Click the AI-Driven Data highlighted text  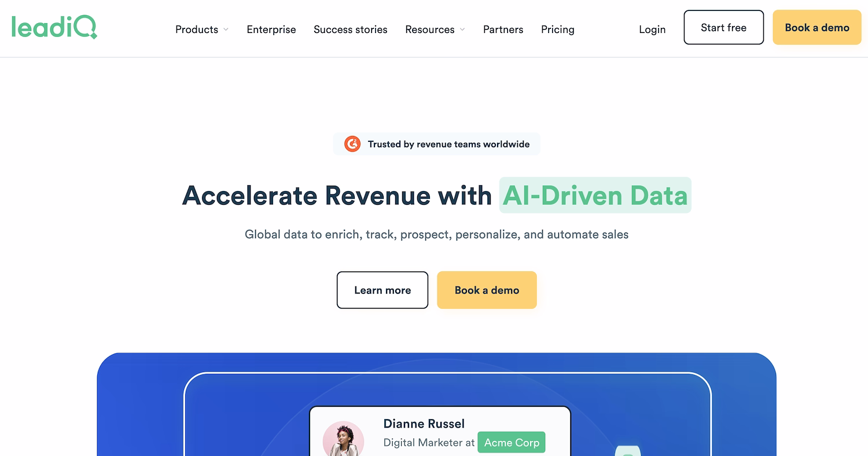[595, 195]
